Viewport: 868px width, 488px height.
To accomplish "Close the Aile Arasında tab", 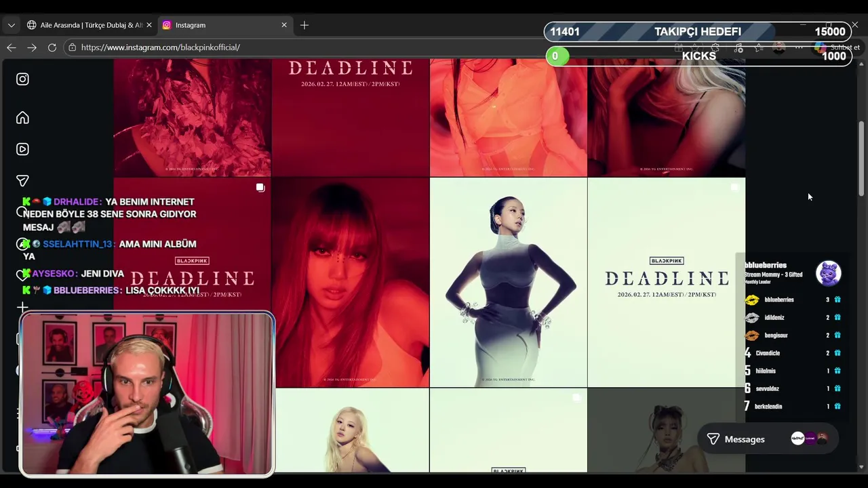I will point(149,25).
